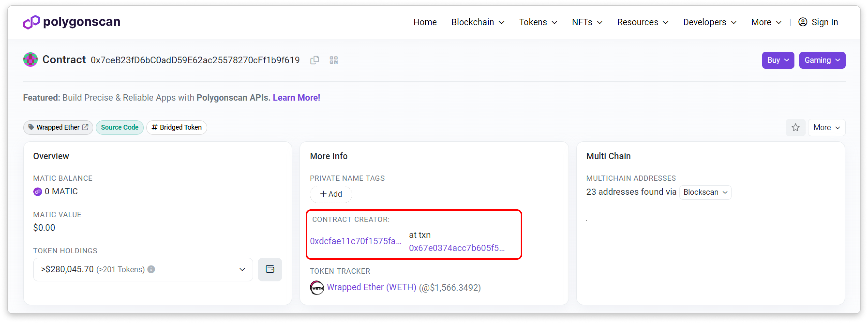The width and height of the screenshot is (868, 323).
Task: Open the Blockscan dropdown
Action: point(705,192)
